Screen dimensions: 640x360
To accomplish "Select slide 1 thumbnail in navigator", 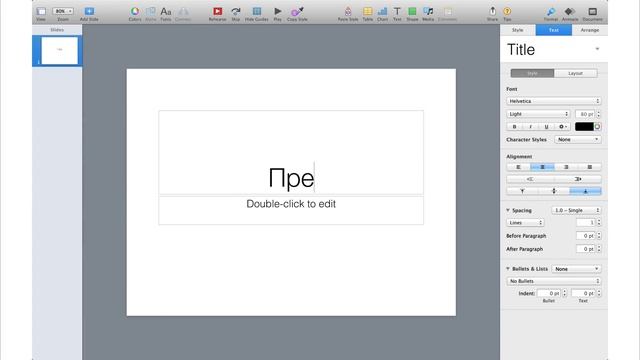I will (x=60, y=50).
